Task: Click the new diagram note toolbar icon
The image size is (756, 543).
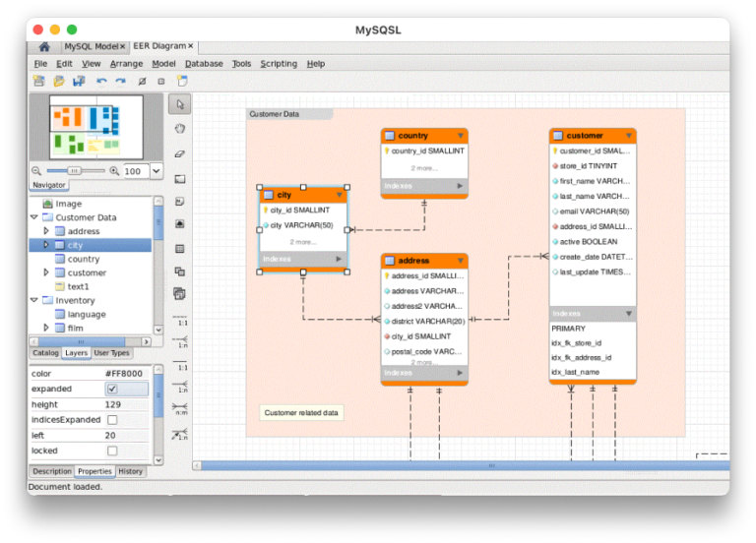Action: point(182,81)
